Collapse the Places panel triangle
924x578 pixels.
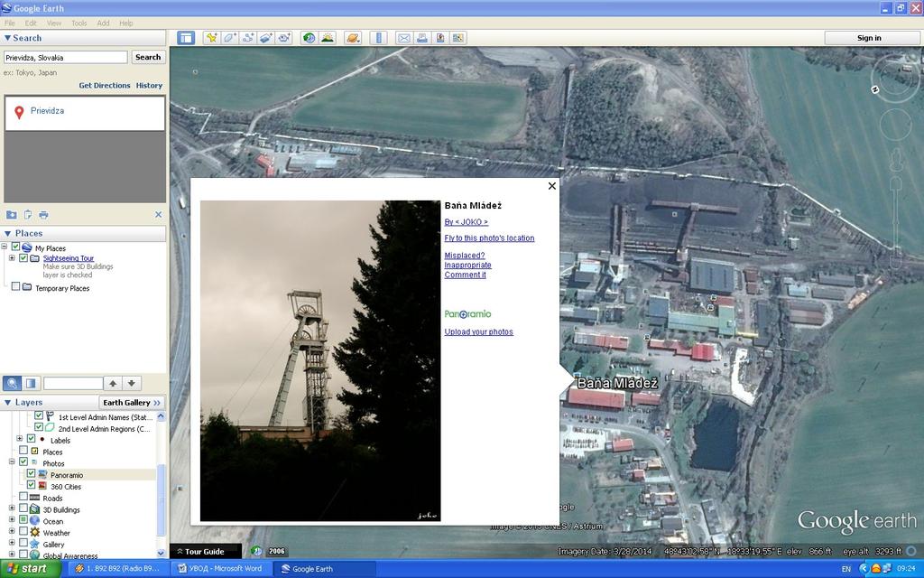point(7,234)
